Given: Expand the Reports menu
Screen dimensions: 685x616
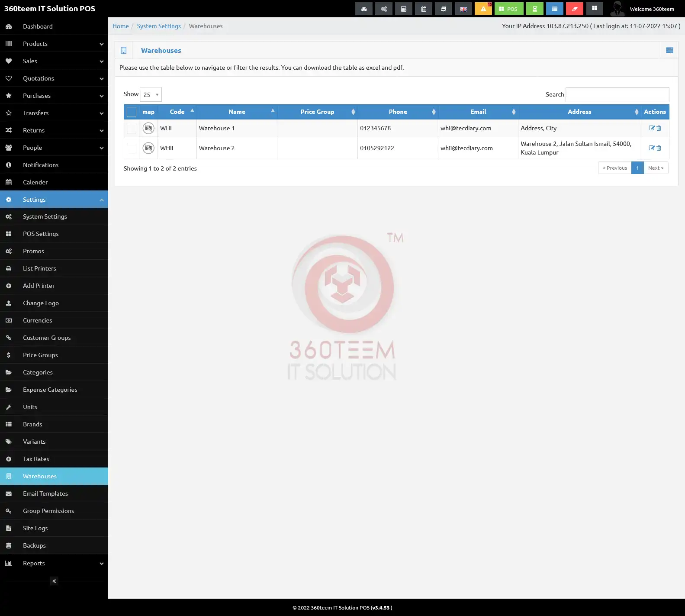Looking at the screenshot, I should tap(54, 563).
